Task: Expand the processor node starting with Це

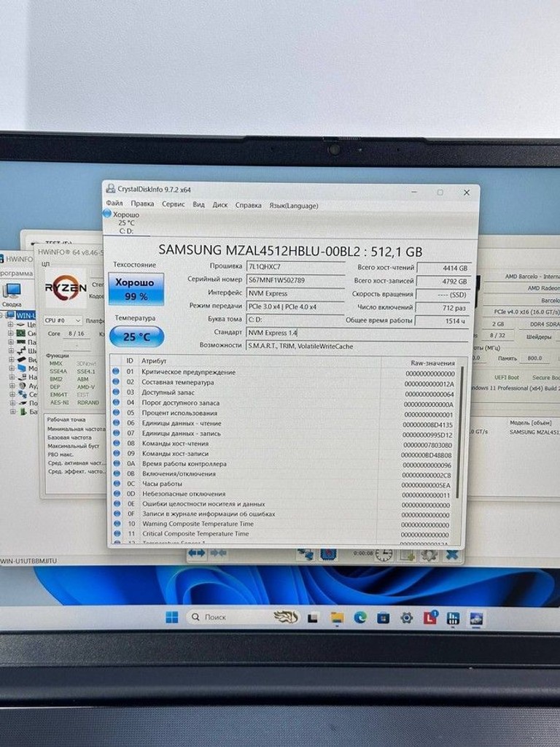Action: 11,324
